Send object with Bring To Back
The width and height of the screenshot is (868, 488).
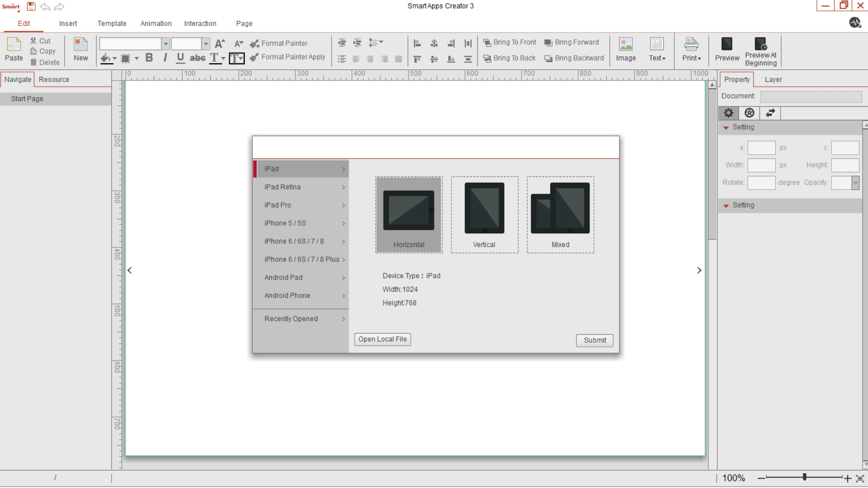click(x=509, y=58)
